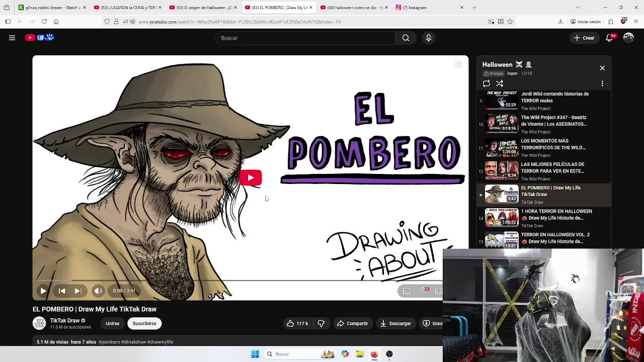This screenshot has width=644, height=362.
Task: Open a new browser tab
Action: click(x=474, y=8)
